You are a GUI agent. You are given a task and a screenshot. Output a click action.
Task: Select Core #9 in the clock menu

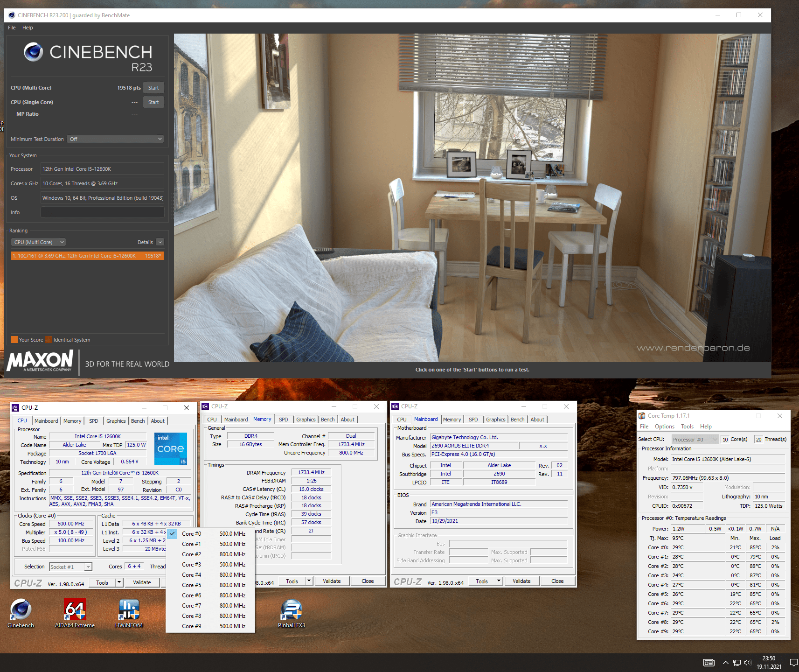click(x=210, y=626)
